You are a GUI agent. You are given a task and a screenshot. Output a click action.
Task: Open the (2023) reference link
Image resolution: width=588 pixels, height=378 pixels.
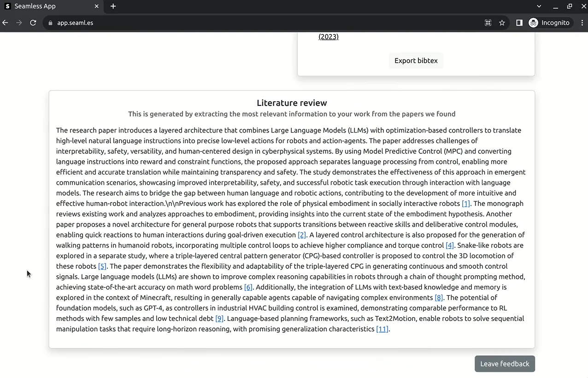[x=329, y=37]
